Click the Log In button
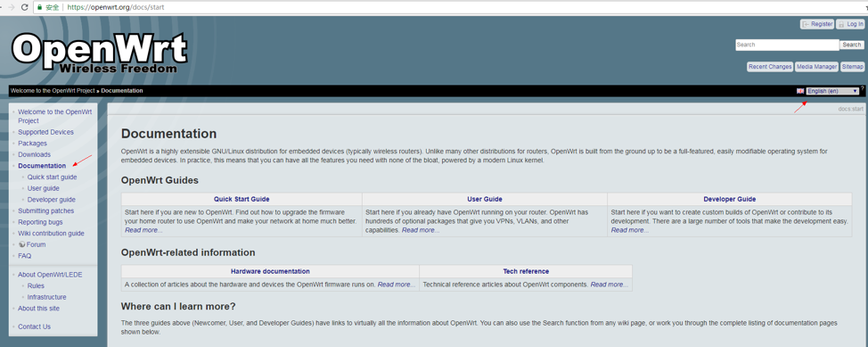The height and width of the screenshot is (347, 868). tap(850, 24)
